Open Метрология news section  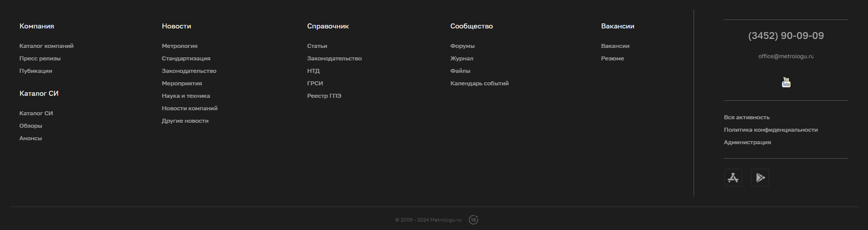[179, 46]
